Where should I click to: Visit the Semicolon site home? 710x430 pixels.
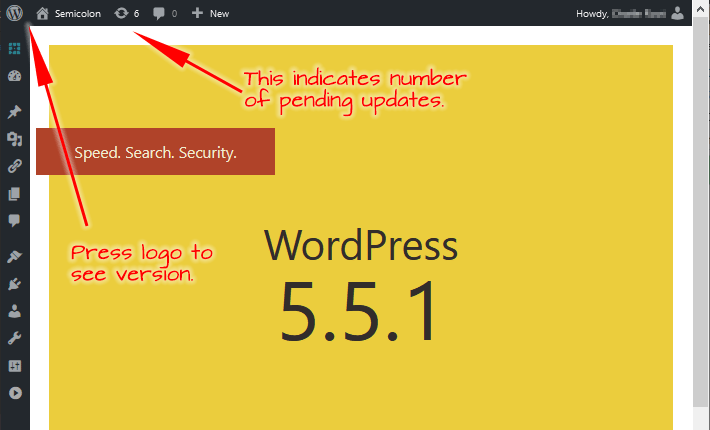pyautogui.click(x=68, y=14)
